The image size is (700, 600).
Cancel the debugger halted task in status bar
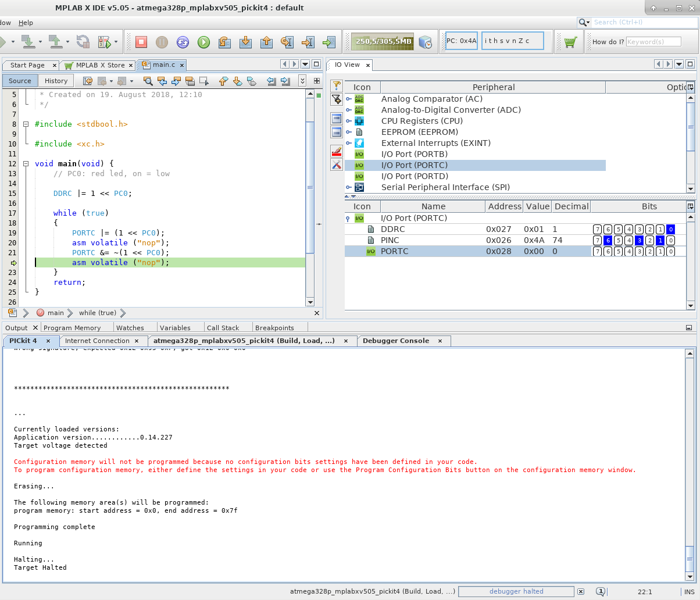pyautogui.click(x=580, y=592)
